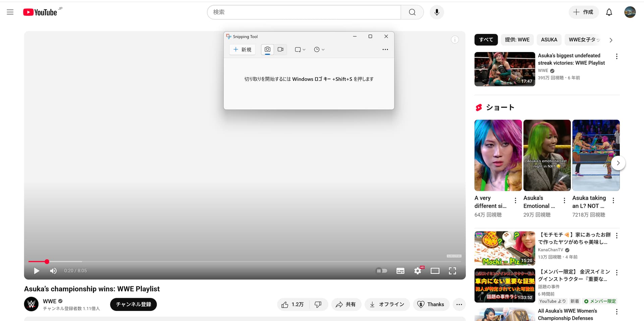The width and height of the screenshot is (644, 321).
Task: Open more actions menu below video
Action: (459, 304)
